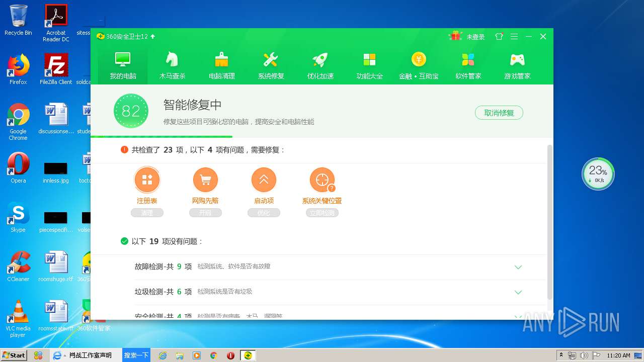Image resolution: width=644 pixels, height=362 pixels.
Task: Click the 系统关键位置 target icon
Action: pyautogui.click(x=322, y=179)
